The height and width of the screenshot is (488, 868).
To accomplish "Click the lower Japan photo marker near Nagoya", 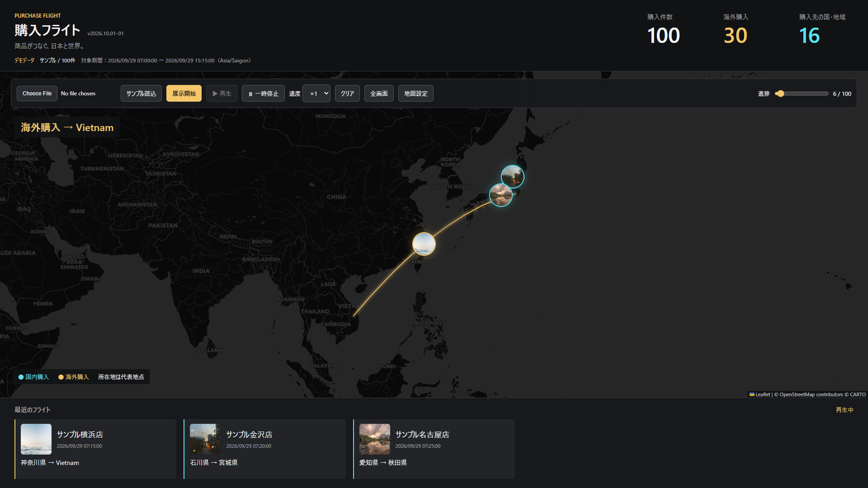I will [x=501, y=195].
